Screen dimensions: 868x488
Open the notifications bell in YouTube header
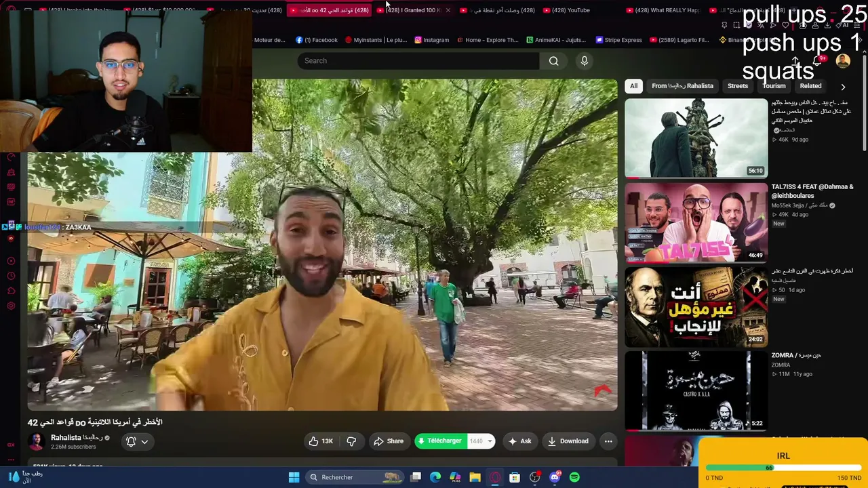817,61
